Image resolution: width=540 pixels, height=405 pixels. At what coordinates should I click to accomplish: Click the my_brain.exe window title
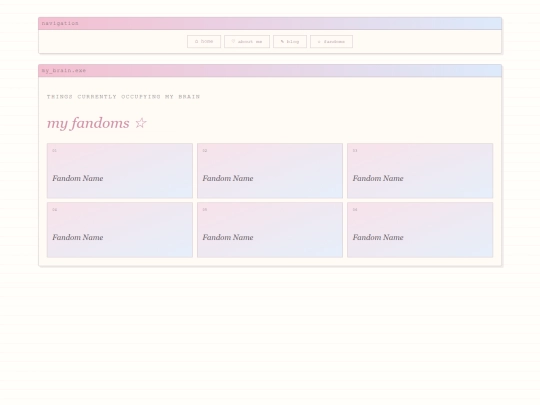point(64,71)
